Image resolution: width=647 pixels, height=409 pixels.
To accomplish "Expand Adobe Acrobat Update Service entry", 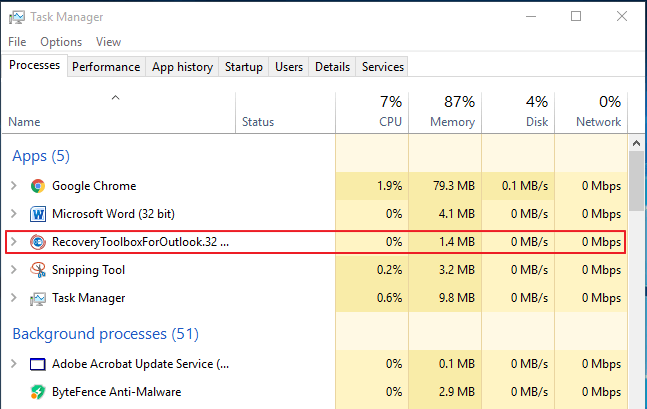I will [14, 364].
